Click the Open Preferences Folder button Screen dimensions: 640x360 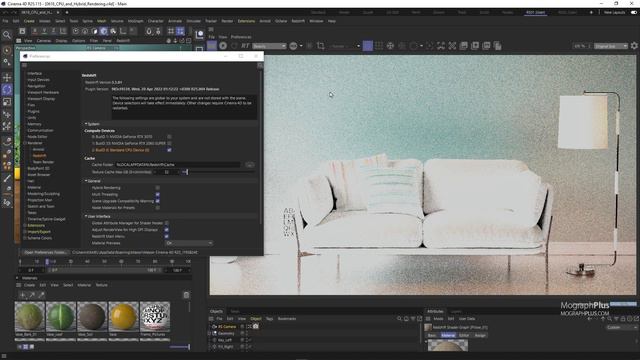pyautogui.click(x=45, y=252)
